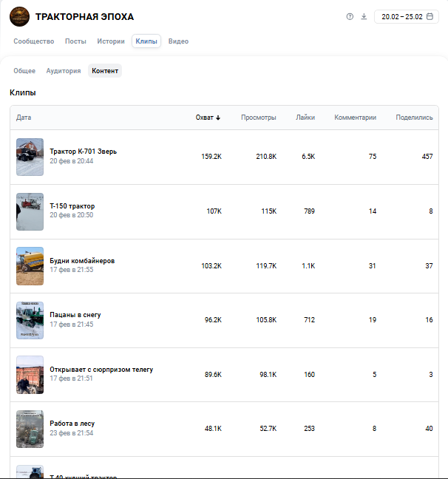Viewport: 448px width, 479px height.
Task: Sort by the Лайки column header
Action: coord(305,118)
